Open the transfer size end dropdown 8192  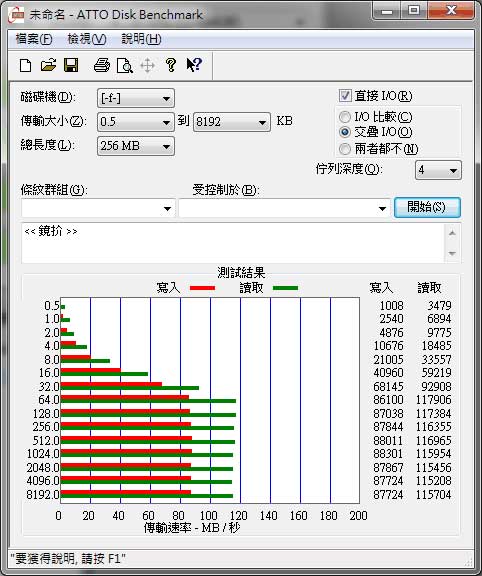pos(232,122)
